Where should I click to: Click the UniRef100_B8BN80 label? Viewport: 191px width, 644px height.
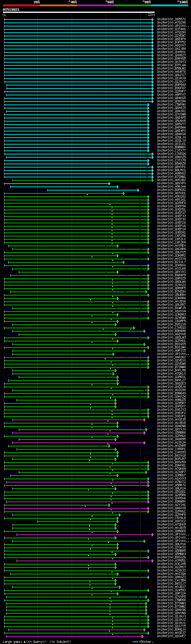(171, 147)
